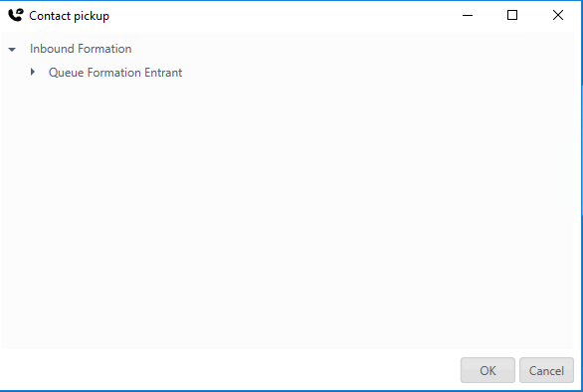Viewport: 583px width, 392px height.
Task: Maximize the Contact pickup window
Action: (512, 15)
